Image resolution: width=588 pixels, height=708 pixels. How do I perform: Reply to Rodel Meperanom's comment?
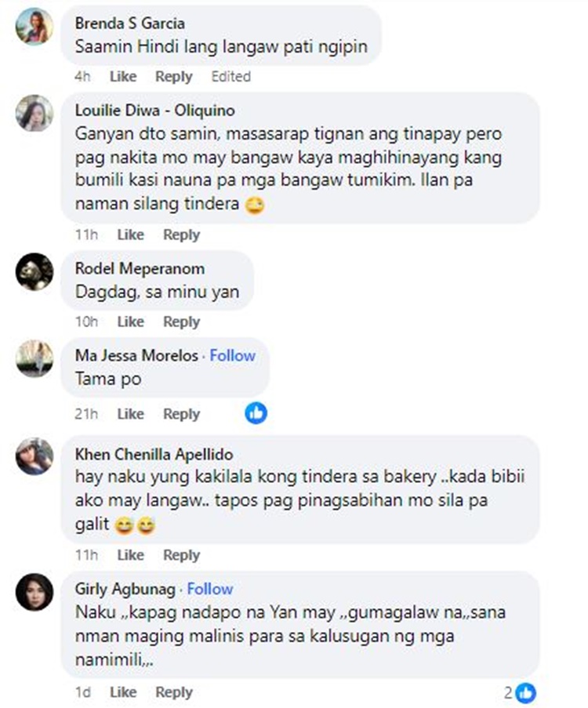[x=181, y=322]
